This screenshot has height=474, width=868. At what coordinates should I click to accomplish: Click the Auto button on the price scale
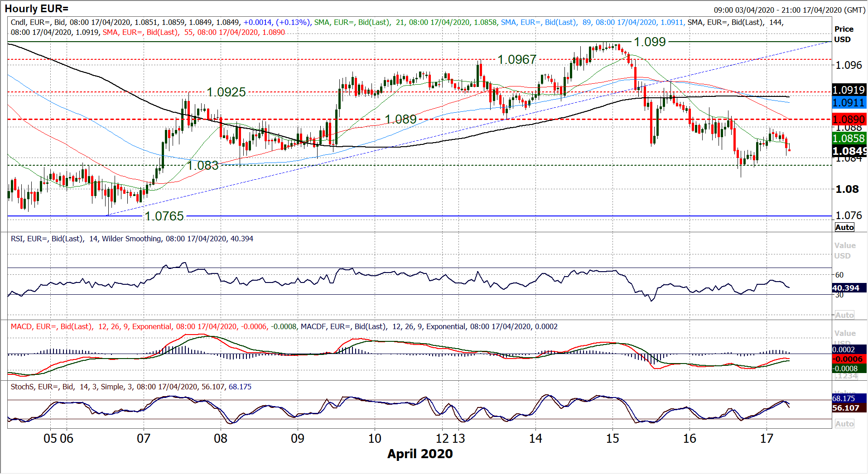[844, 227]
